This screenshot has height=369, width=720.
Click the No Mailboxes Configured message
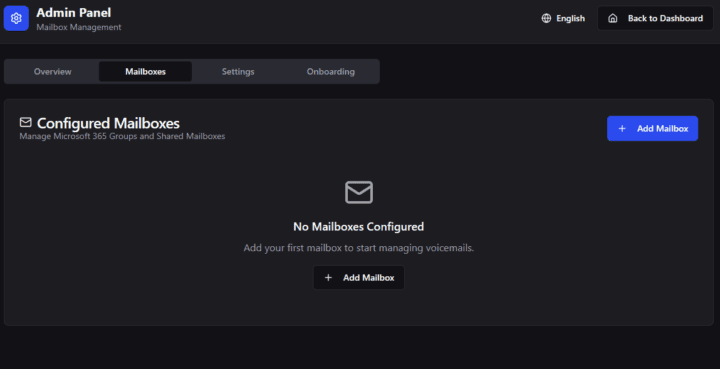[x=359, y=227]
